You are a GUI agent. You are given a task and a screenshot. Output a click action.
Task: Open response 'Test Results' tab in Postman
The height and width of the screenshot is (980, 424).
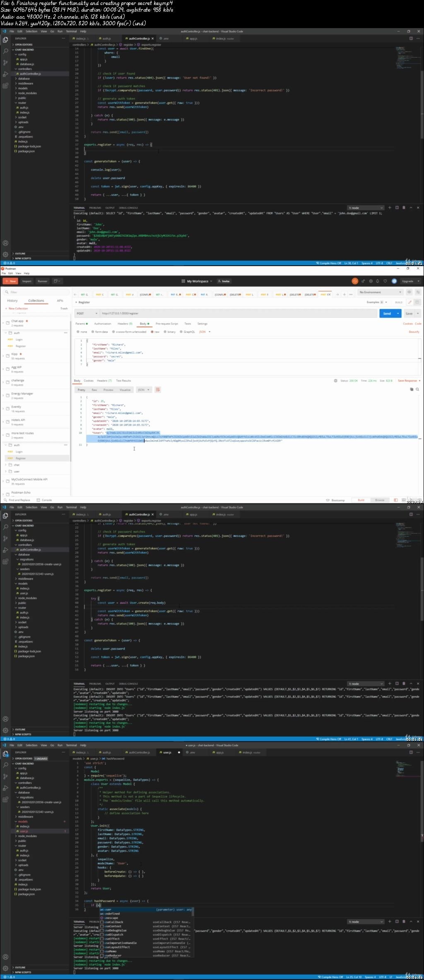[123, 381]
